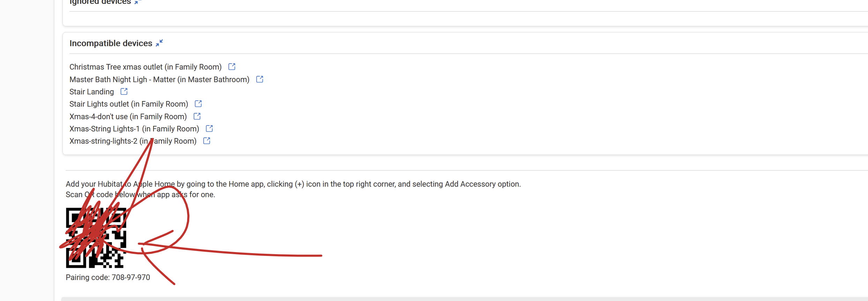868x301 pixels.
Task: Collapse the Incompatible devices section
Action: [159, 43]
